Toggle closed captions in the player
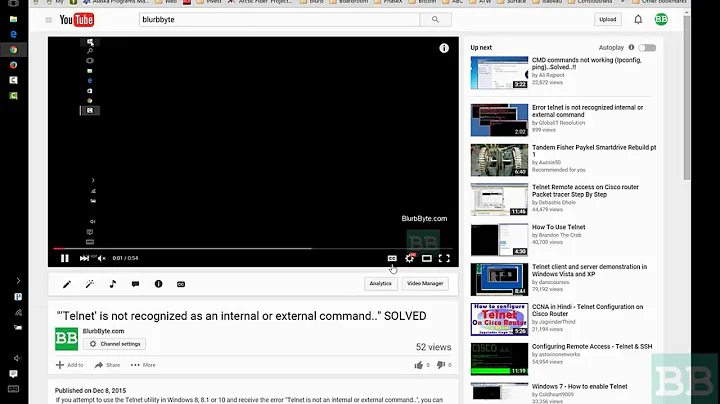 [392, 258]
